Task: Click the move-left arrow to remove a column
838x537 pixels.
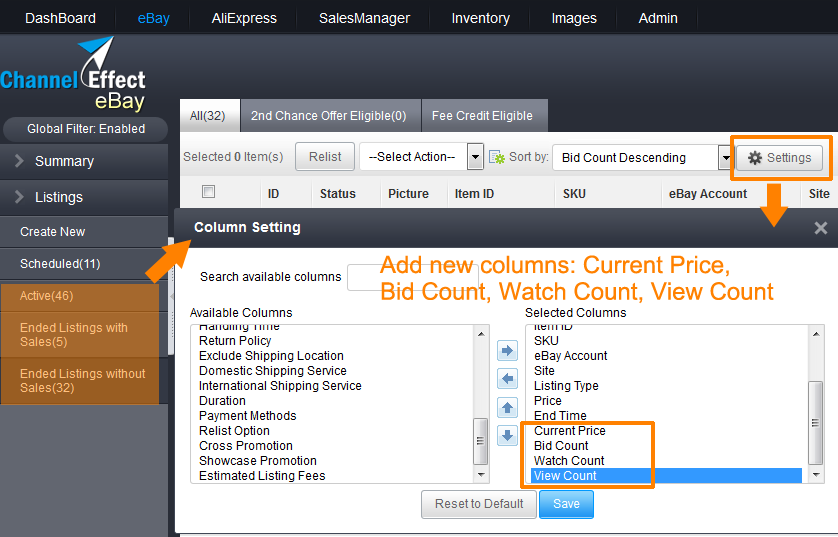Action: 507,379
